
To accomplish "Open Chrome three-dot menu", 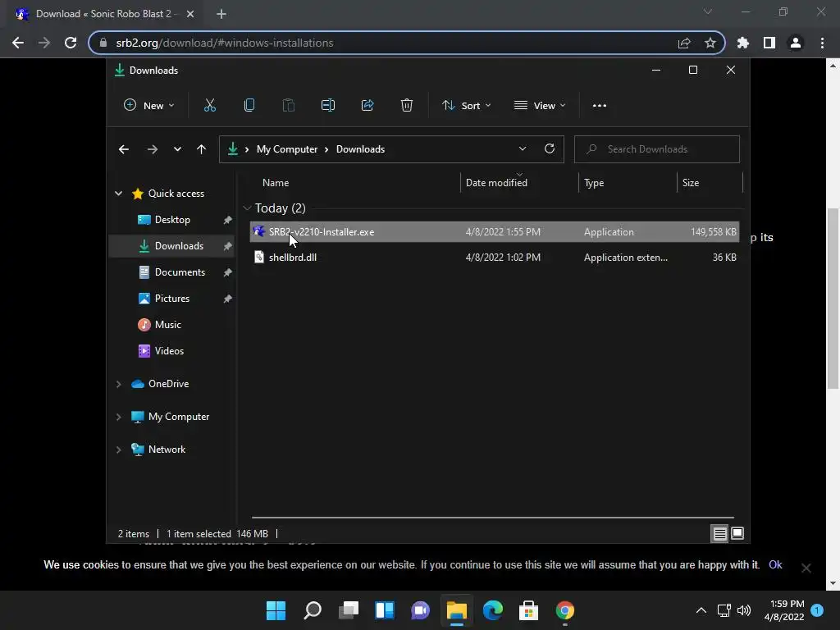I will [x=822, y=43].
